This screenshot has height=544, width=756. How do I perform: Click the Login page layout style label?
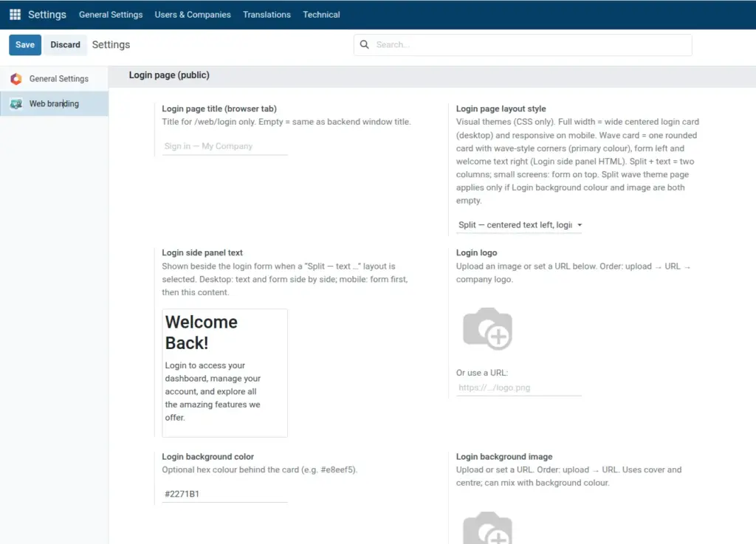tap(501, 109)
